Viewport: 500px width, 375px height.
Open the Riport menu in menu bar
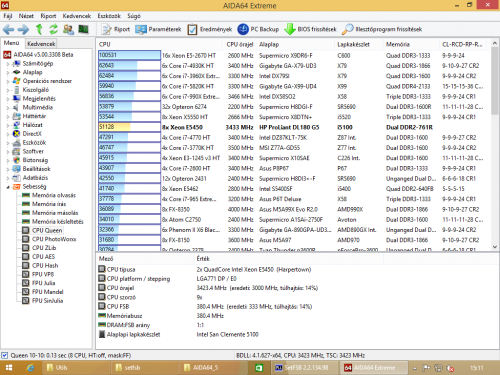click(48, 16)
